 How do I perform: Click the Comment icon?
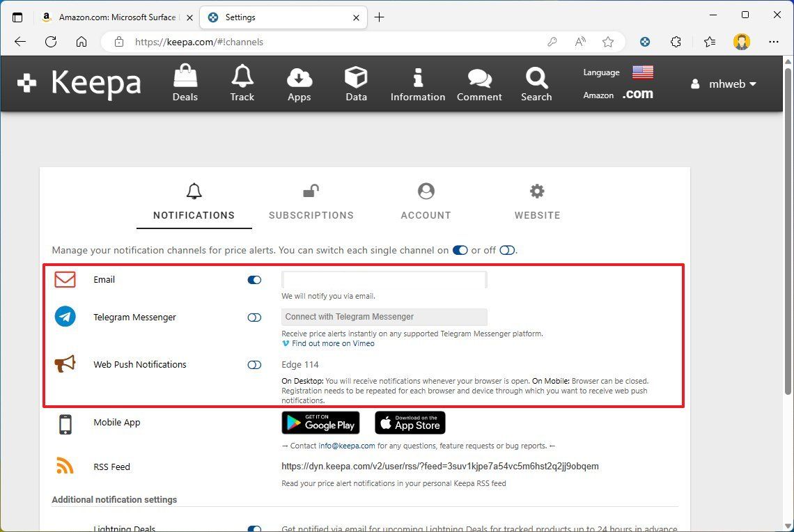tap(479, 82)
